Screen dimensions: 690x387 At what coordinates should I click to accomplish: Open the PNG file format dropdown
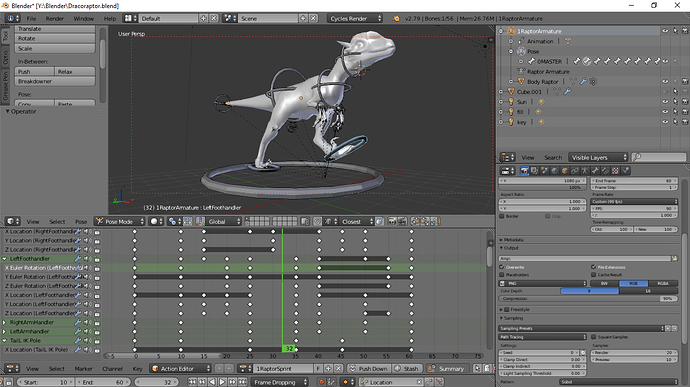point(543,284)
